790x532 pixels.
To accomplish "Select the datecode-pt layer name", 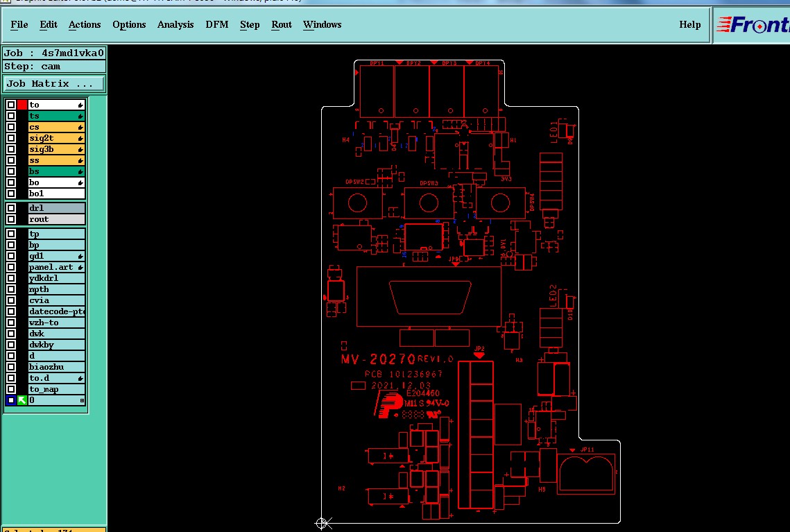I will coord(56,311).
